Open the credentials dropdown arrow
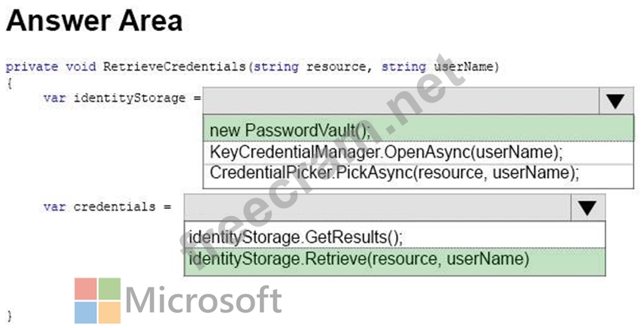 (x=588, y=207)
